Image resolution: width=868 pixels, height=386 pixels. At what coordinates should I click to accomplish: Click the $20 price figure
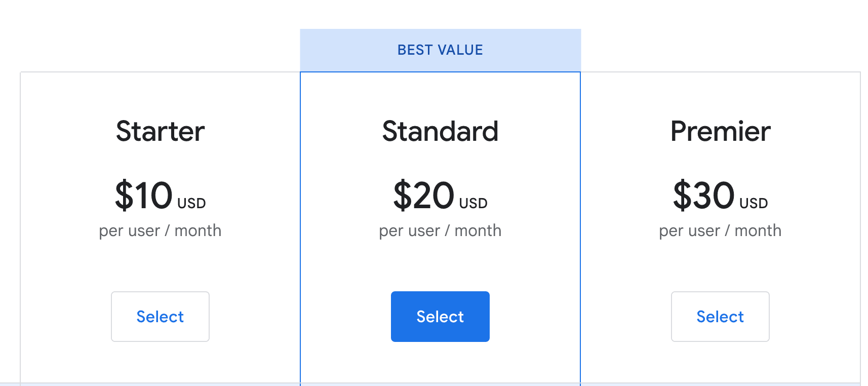(424, 196)
